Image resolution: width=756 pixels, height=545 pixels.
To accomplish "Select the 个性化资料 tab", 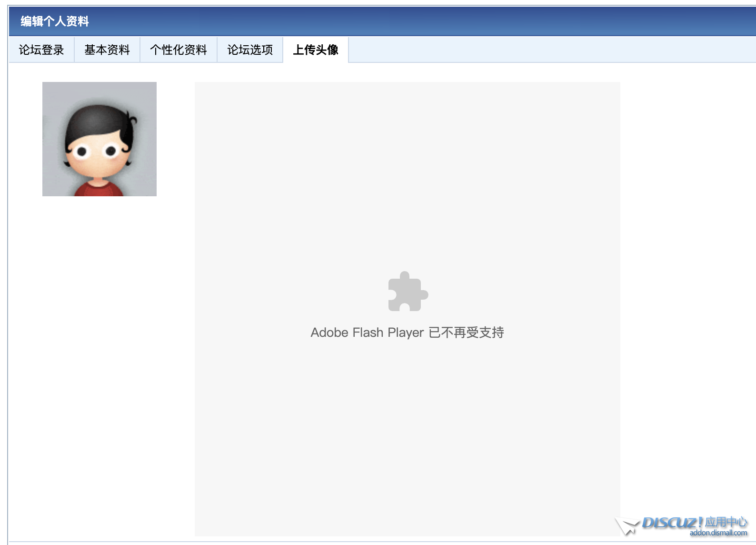I will point(179,50).
